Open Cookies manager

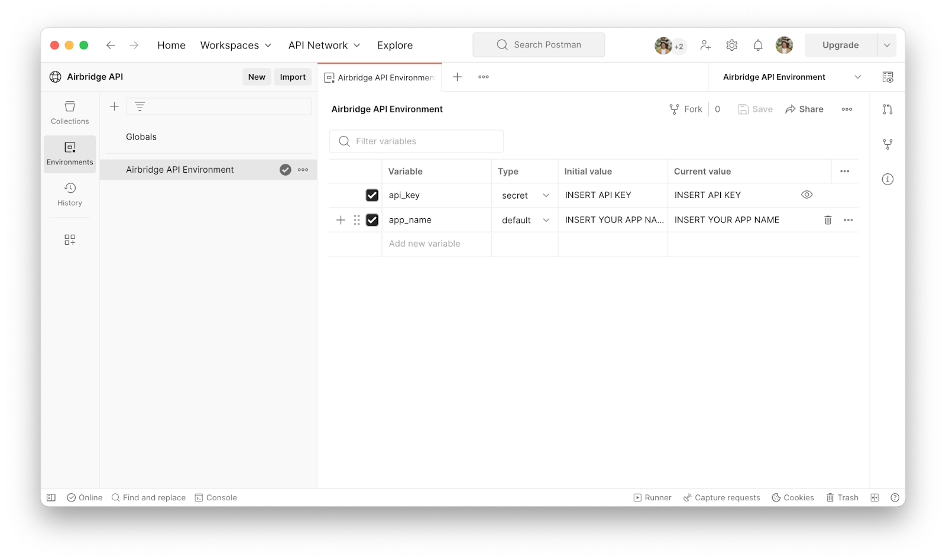[x=793, y=498]
